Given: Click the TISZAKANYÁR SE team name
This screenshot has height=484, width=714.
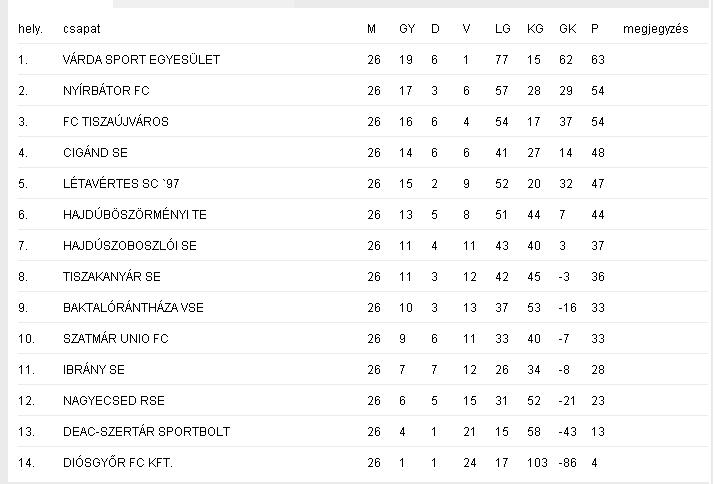Looking at the screenshot, I should click(112, 276).
